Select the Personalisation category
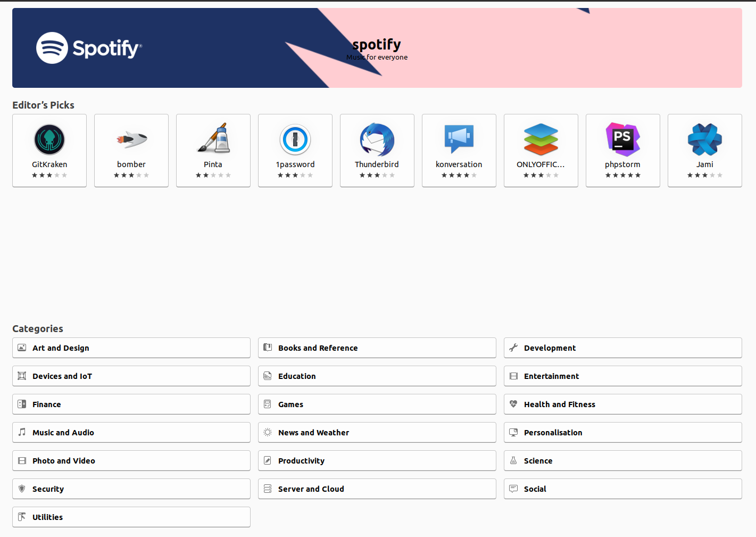The width and height of the screenshot is (756, 537). (x=623, y=432)
